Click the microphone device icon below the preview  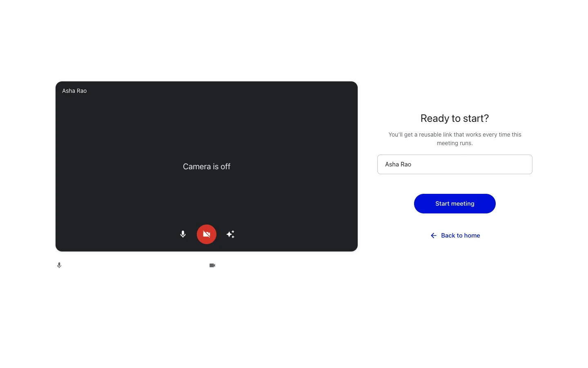[x=59, y=265]
